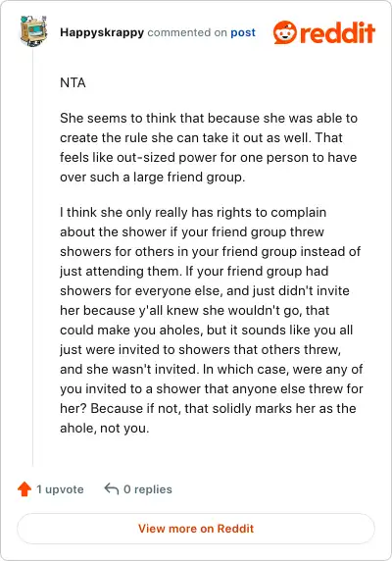Open the Happyskrappy username profile
The image size is (392, 561).
coord(102,32)
